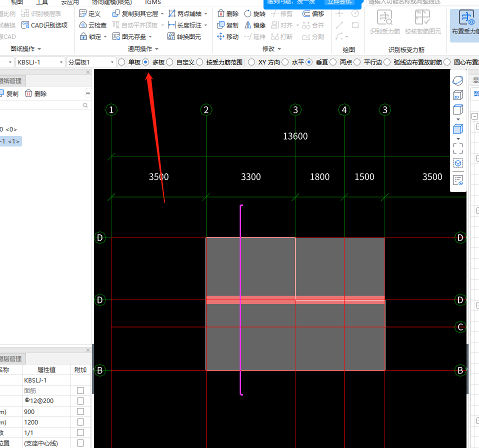Select the 平行边 parallel edge radio
This screenshot has width=479, height=448.
tap(357, 62)
